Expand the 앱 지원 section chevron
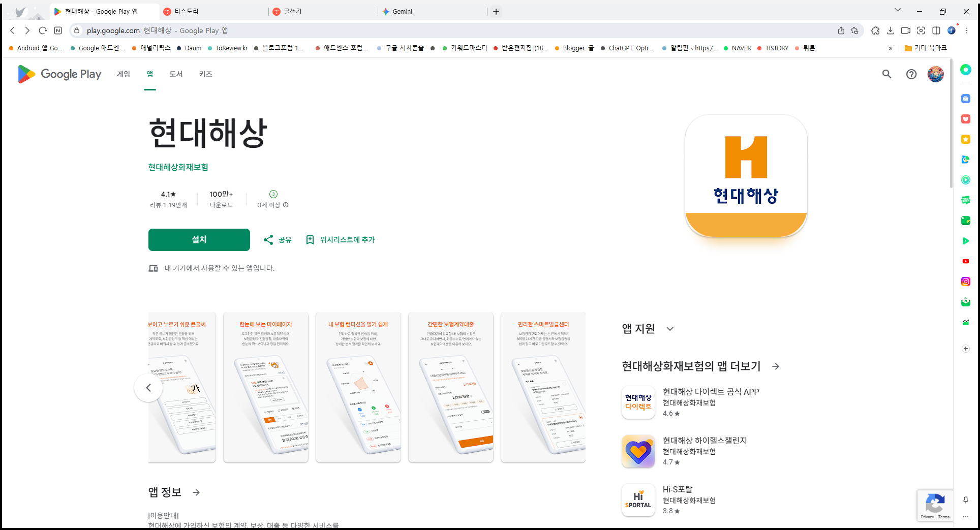Viewport: 980px width, 530px height. 670,329
